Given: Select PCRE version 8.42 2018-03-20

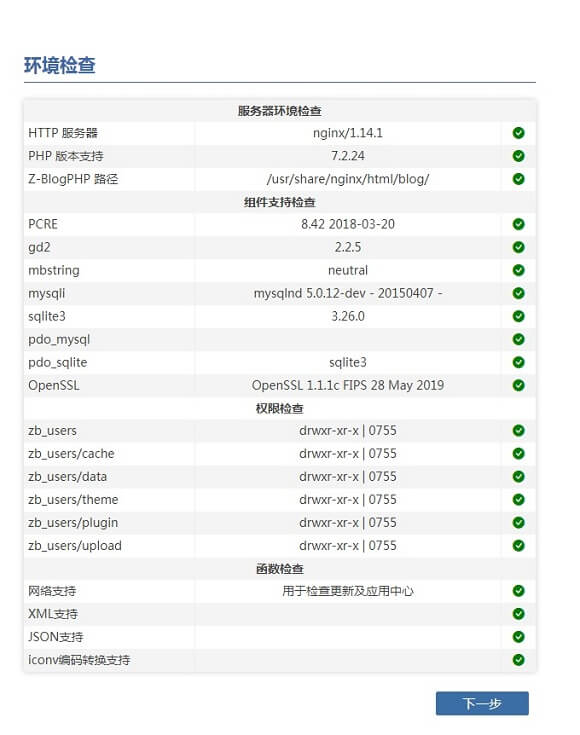Looking at the screenshot, I should click(347, 225).
